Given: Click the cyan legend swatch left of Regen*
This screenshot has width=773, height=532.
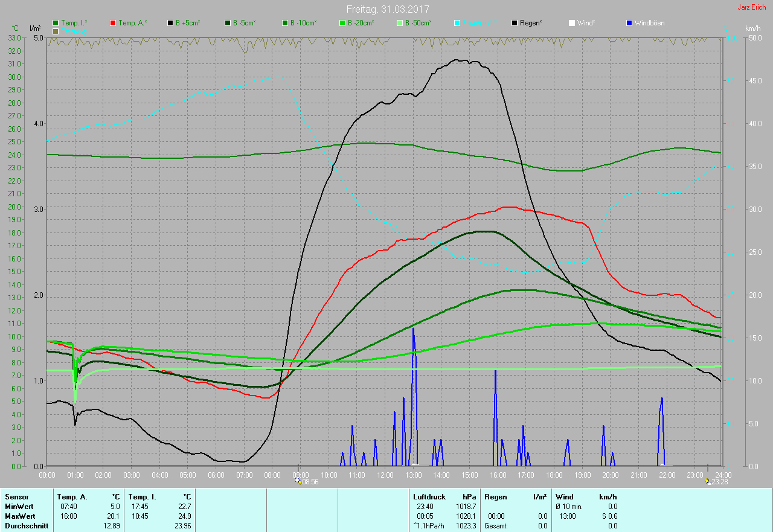Looking at the screenshot, I should pyautogui.click(x=457, y=23).
